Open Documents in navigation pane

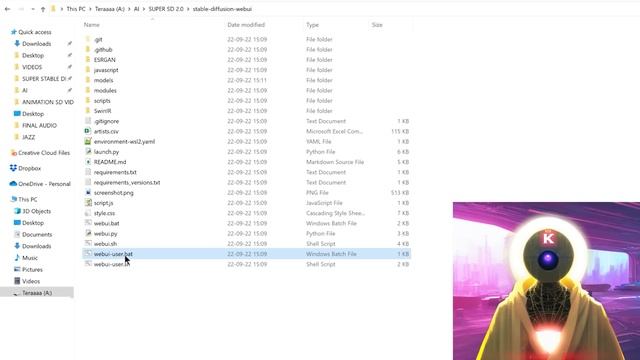click(x=37, y=234)
